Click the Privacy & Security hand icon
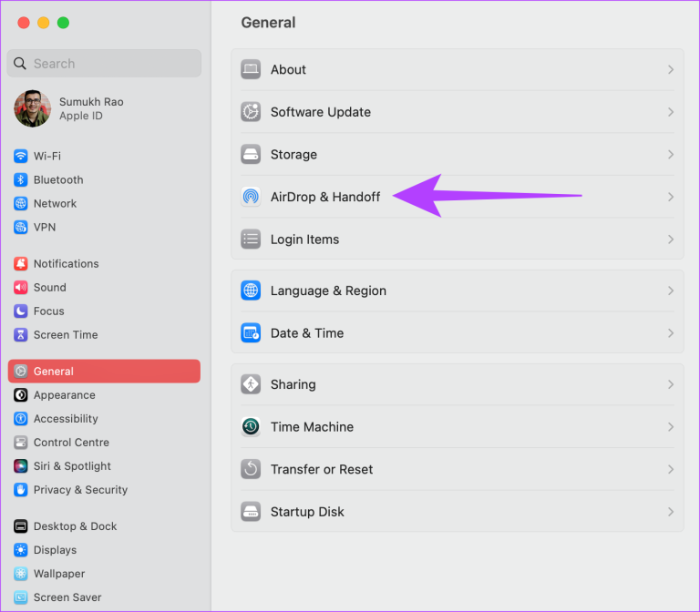Image resolution: width=700 pixels, height=612 pixels. click(x=21, y=489)
